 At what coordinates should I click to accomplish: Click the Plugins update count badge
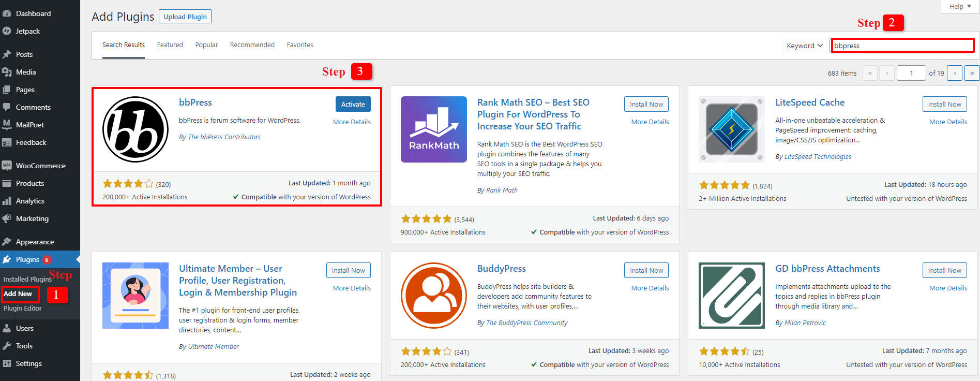(x=47, y=260)
